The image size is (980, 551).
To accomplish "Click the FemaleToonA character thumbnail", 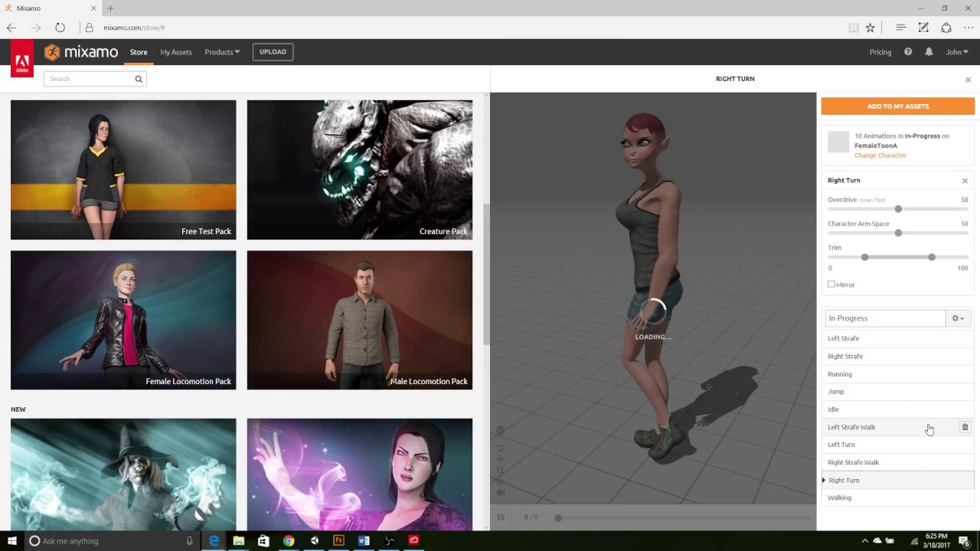I will (x=838, y=142).
